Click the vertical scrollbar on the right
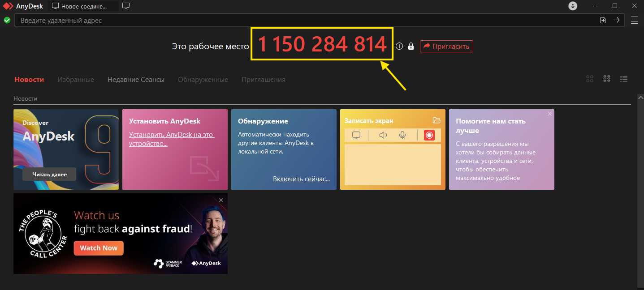Viewport: 644px width, 290px height. (640, 190)
